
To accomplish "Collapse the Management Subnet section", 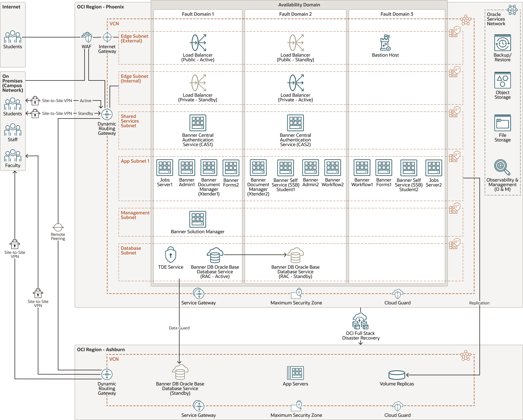I will 135,215.
